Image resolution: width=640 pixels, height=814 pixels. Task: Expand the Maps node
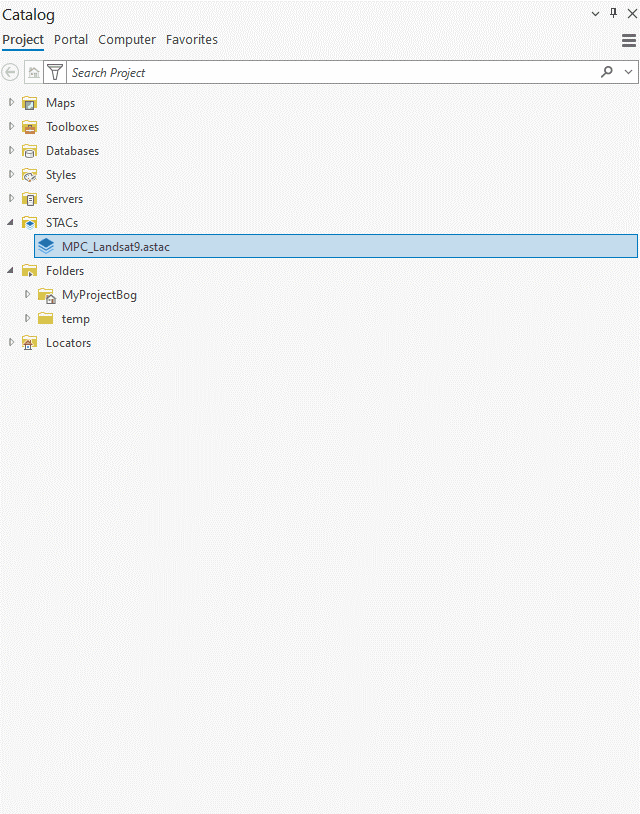coord(11,102)
